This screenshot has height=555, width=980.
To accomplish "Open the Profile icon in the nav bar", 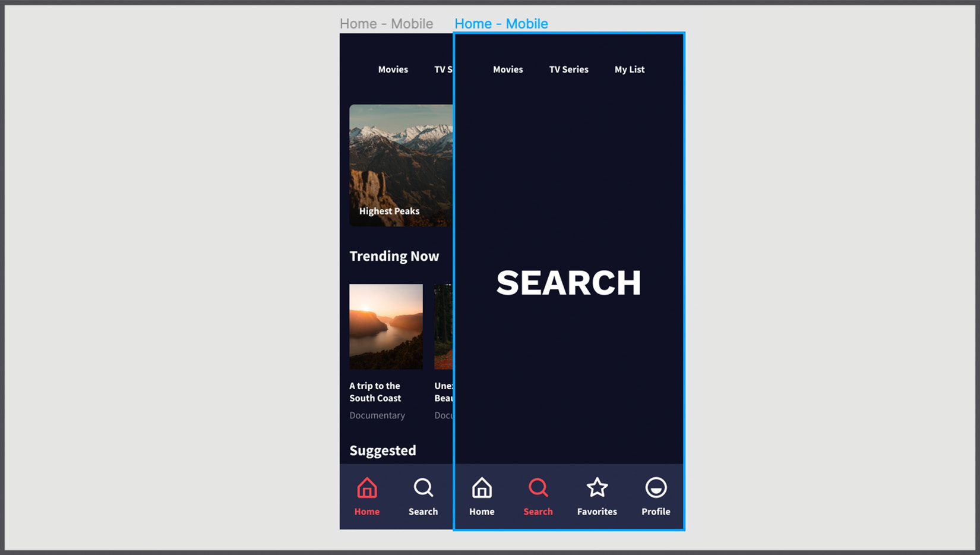I will click(656, 488).
